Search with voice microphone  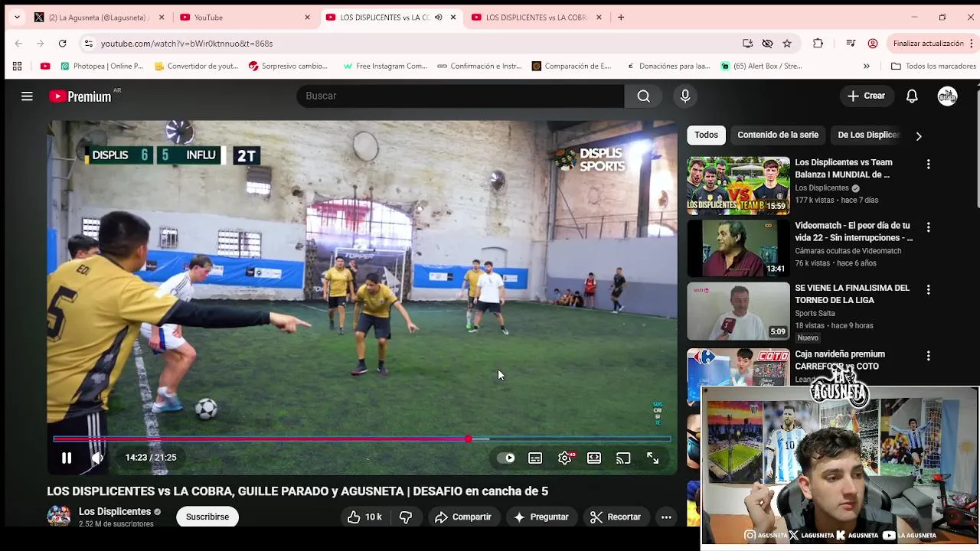[685, 96]
